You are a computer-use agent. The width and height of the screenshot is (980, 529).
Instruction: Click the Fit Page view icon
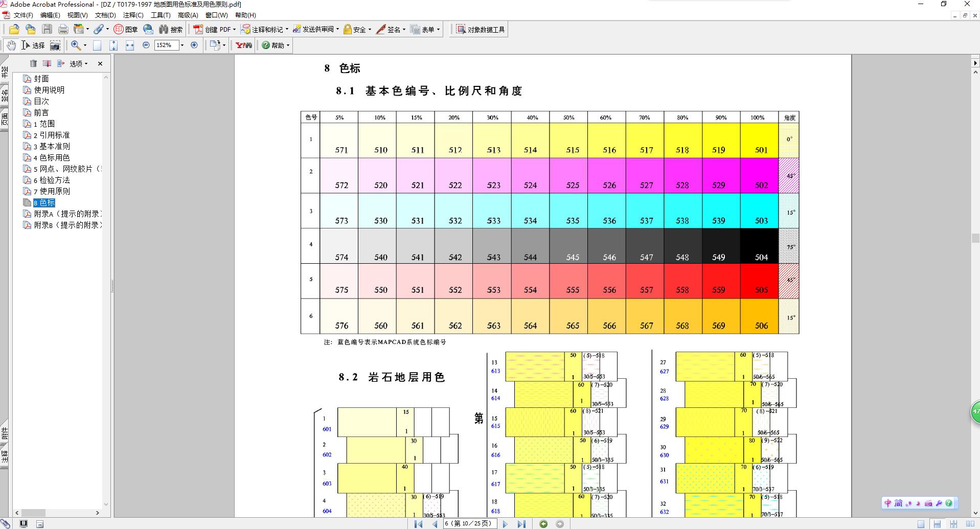point(113,45)
